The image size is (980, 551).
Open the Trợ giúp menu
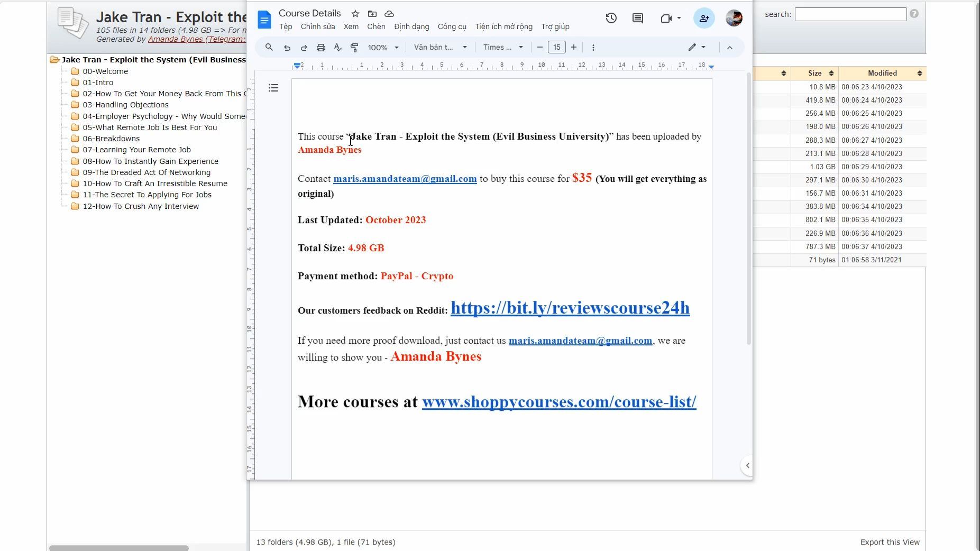tap(555, 26)
